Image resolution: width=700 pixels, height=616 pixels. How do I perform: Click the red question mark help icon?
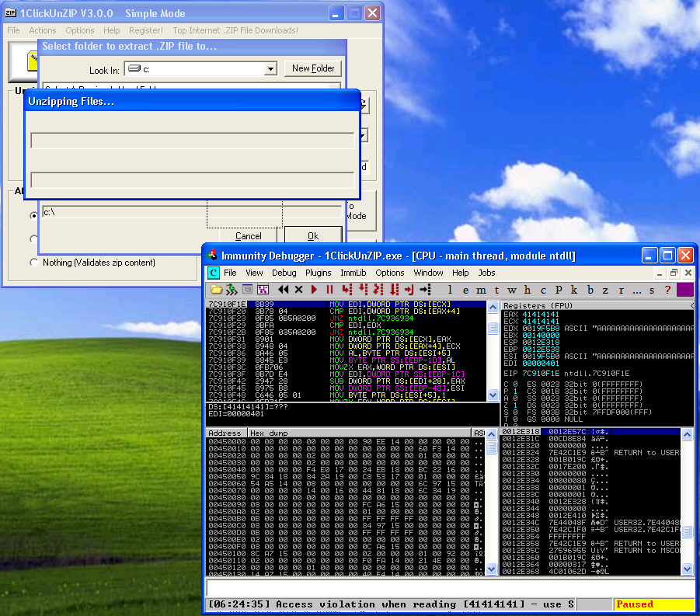click(x=668, y=291)
